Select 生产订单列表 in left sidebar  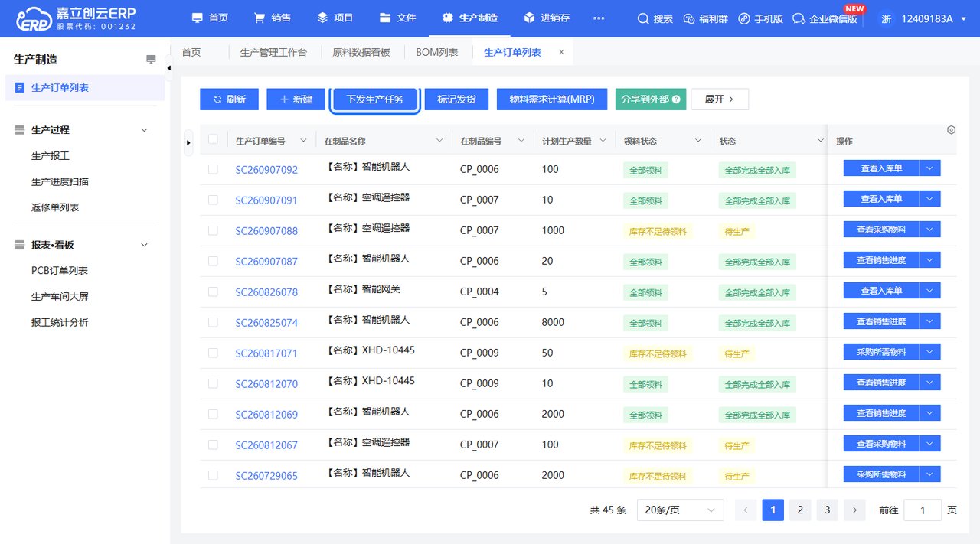click(x=85, y=88)
